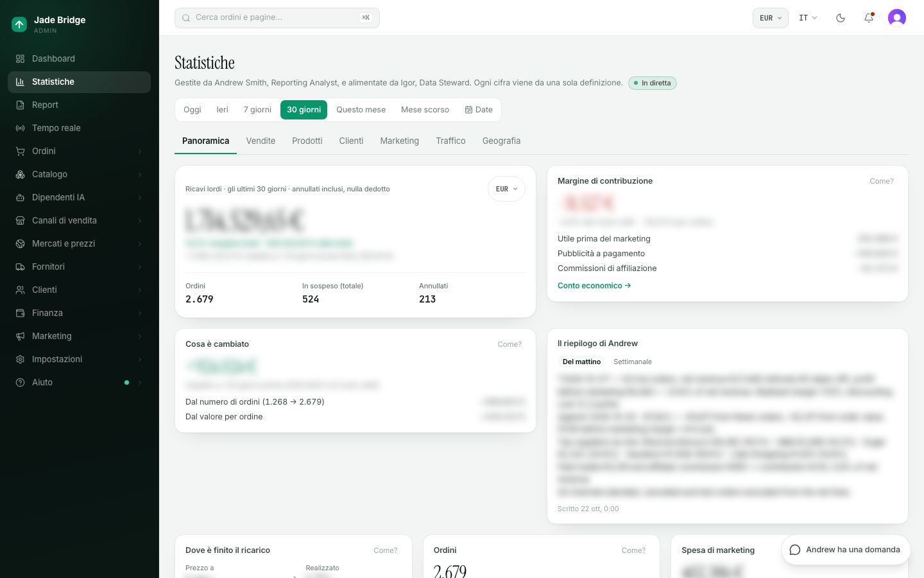Click the Canali di vendita store icon
Viewport: 924px width, 578px height.
pos(20,220)
